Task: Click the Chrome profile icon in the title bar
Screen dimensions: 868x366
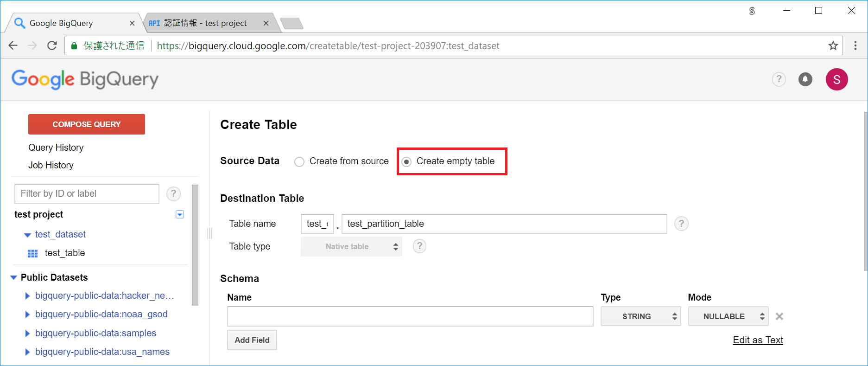Action: (x=752, y=11)
